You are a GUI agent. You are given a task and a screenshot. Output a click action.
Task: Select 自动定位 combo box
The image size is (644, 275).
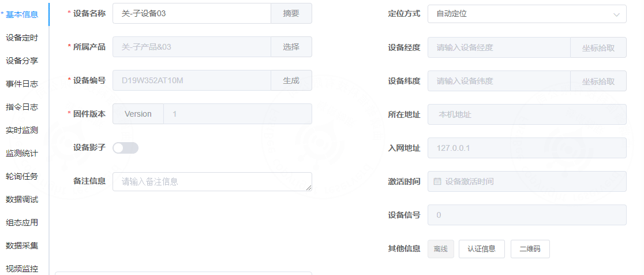pyautogui.click(x=527, y=14)
